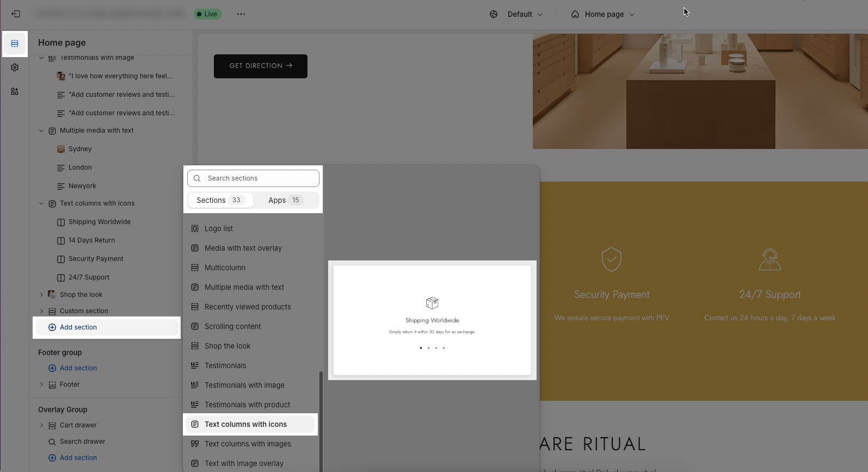Screen dimensions: 868x472
Task: Expand the Shop the look section
Action: (41, 295)
